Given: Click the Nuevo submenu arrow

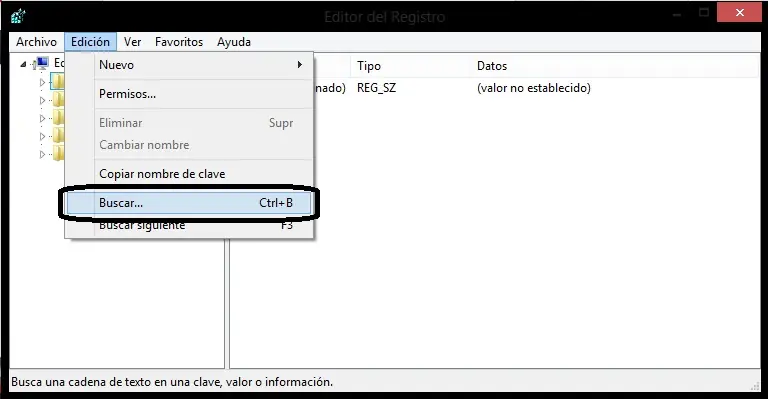Looking at the screenshot, I should (x=299, y=65).
